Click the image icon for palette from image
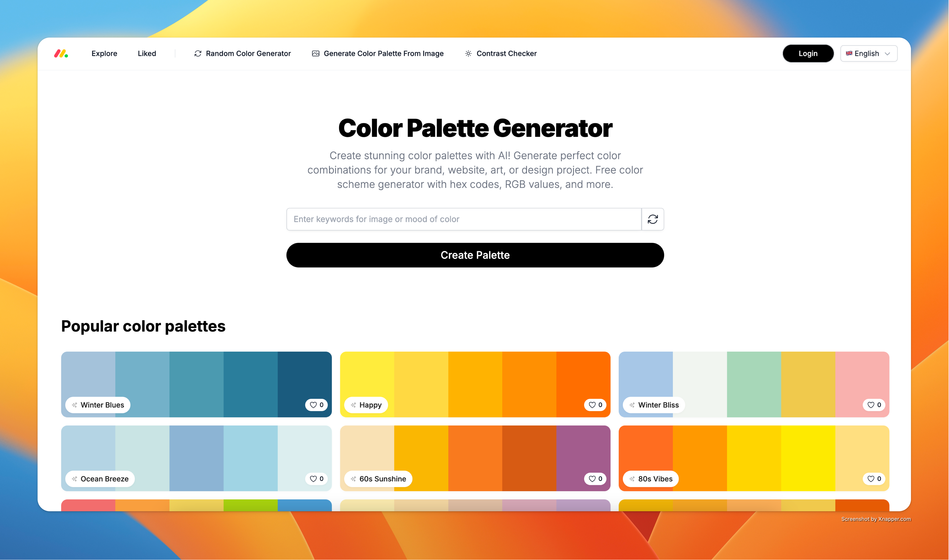This screenshot has height=560, width=949. pos(315,54)
